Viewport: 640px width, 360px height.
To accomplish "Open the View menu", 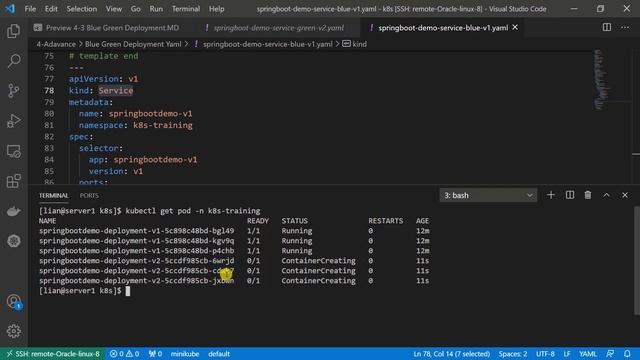I will pyautogui.click(x=114, y=9).
